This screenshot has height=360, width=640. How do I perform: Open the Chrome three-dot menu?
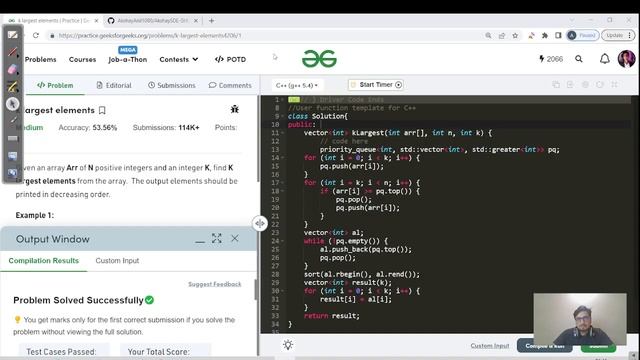pos(630,36)
